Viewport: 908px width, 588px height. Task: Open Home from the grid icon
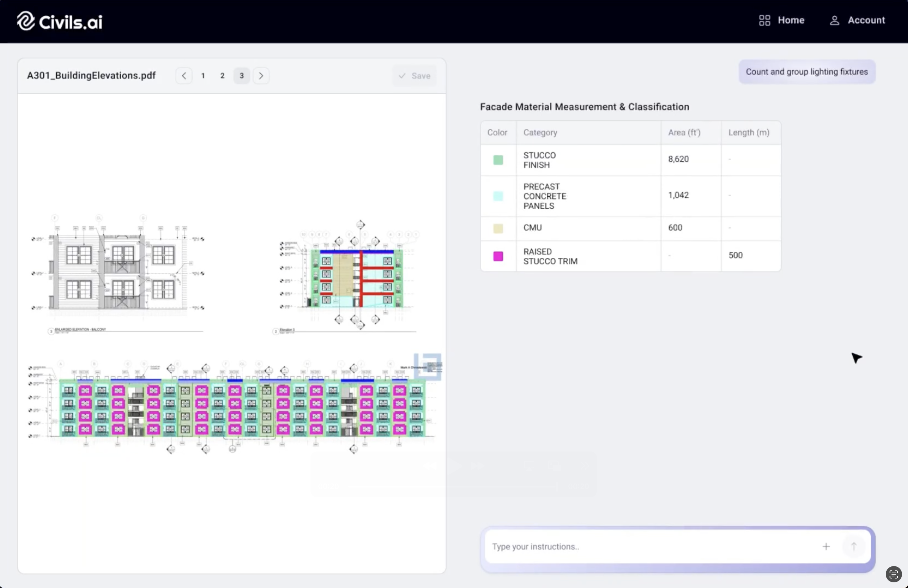pyautogui.click(x=764, y=20)
